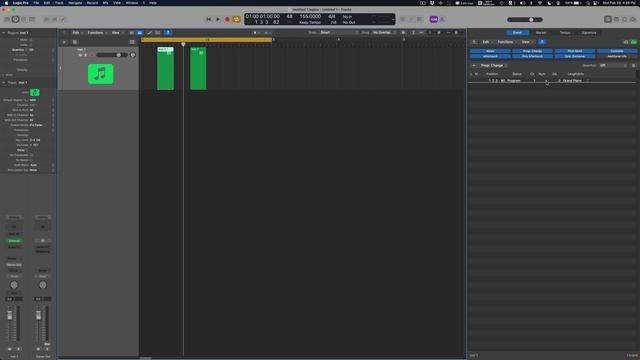Click the blue Catch playhead button in Tracks toolbar
The width and height of the screenshot is (640, 360).
point(168,33)
